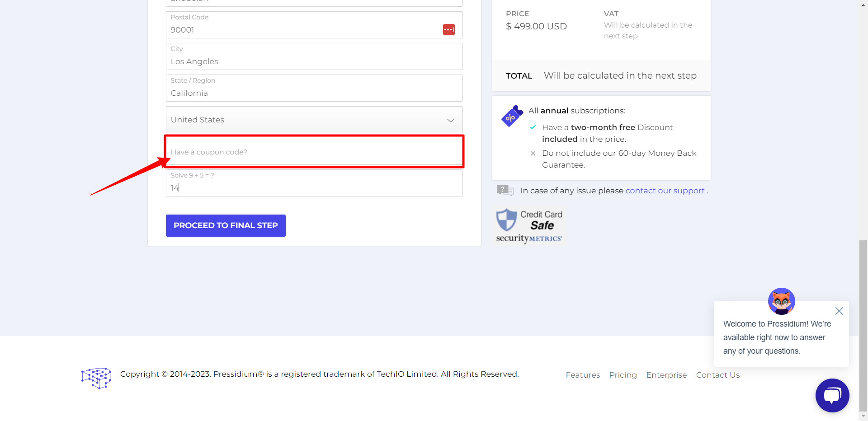Click the green checkmark beside two-month free discount
This screenshot has height=421, width=868.
533,127
